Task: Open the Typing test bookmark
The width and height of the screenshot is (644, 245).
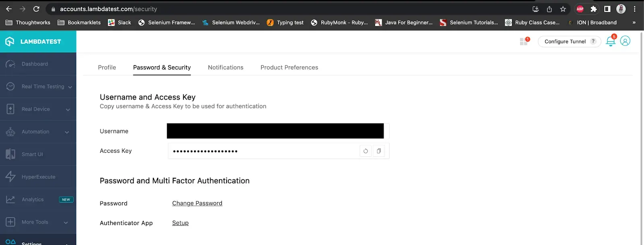Action: (285, 23)
